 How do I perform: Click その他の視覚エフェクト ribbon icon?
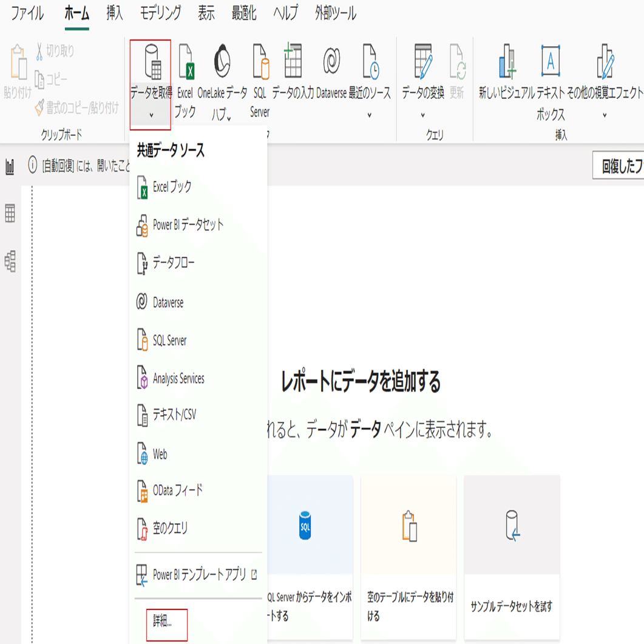[x=605, y=61]
